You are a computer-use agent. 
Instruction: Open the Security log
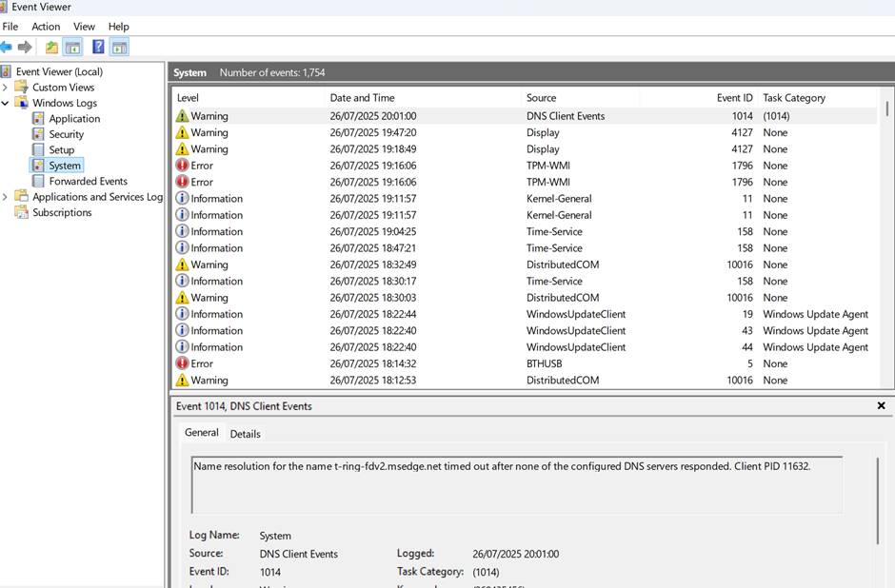pyautogui.click(x=67, y=134)
